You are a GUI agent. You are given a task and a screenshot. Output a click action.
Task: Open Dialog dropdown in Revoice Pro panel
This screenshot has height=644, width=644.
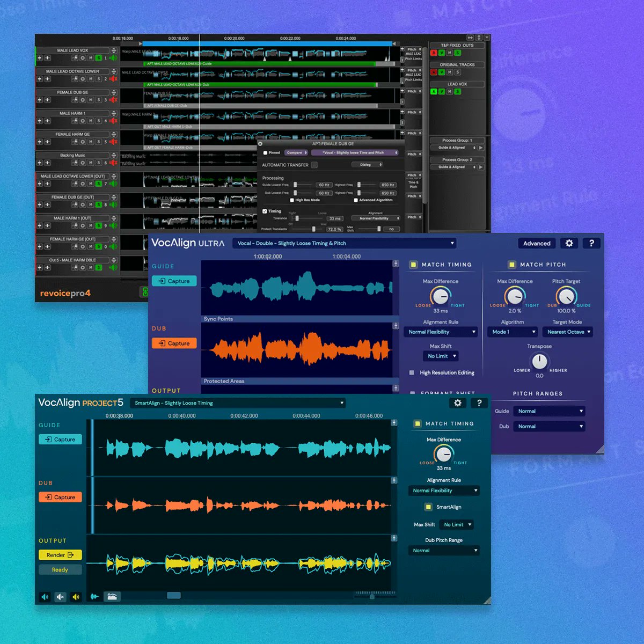(367, 165)
